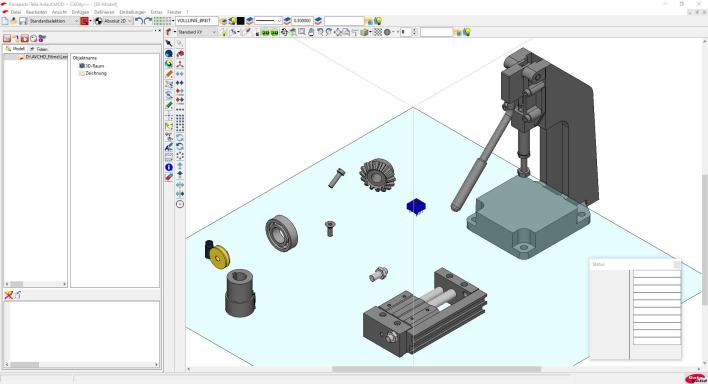Select the 3D-Raum tree item
This screenshot has height=384, width=708.
click(x=95, y=66)
